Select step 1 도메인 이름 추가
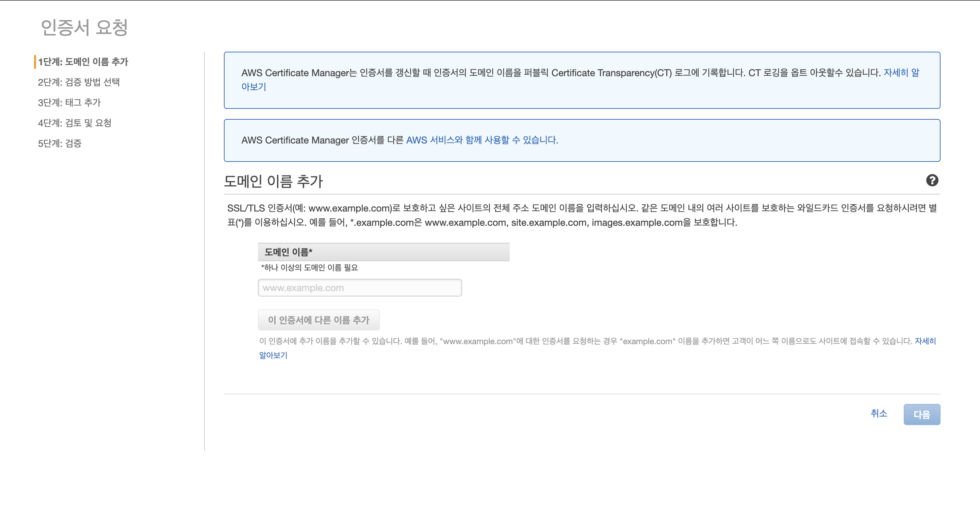This screenshot has height=506, width=980. pos(83,62)
